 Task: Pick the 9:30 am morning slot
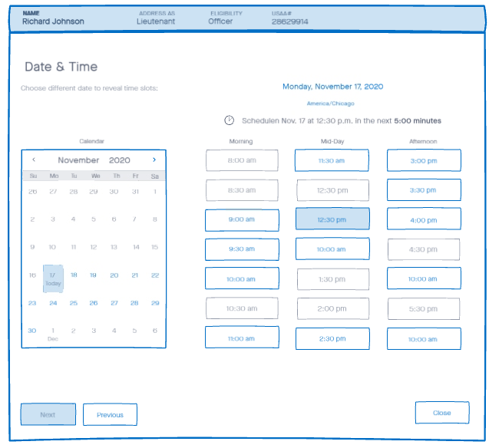pos(242,249)
